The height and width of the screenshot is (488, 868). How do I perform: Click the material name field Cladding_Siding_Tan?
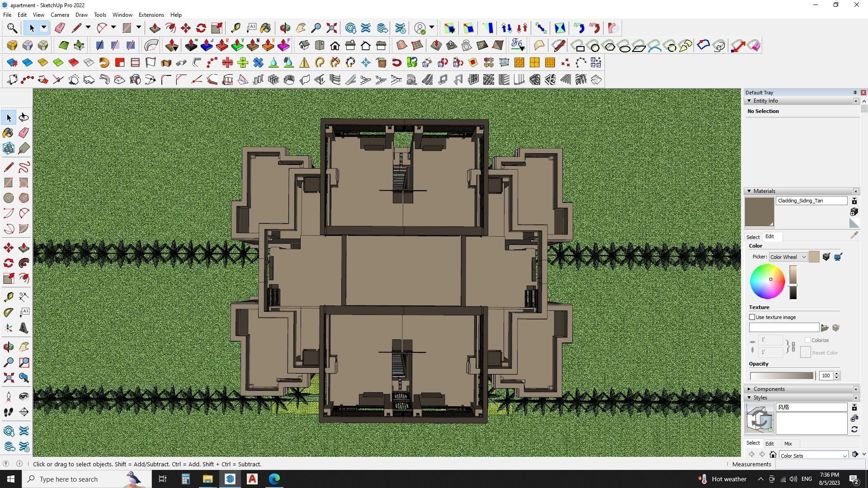pyautogui.click(x=811, y=201)
